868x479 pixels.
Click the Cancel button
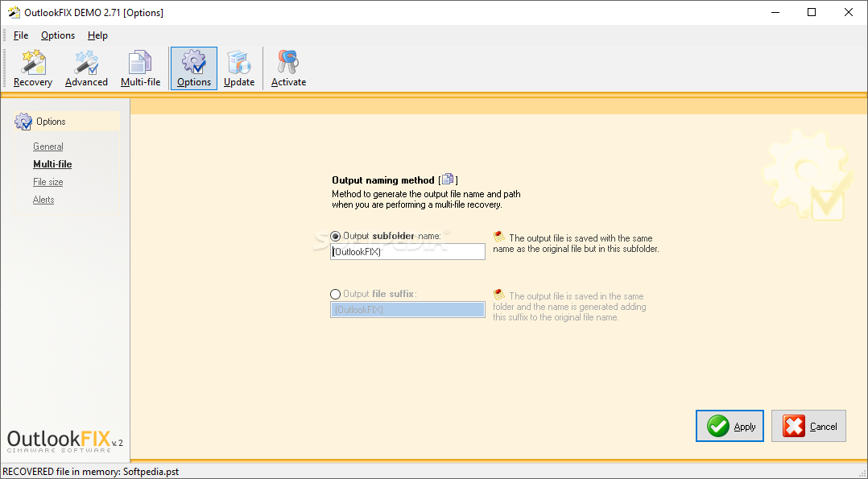click(x=808, y=426)
